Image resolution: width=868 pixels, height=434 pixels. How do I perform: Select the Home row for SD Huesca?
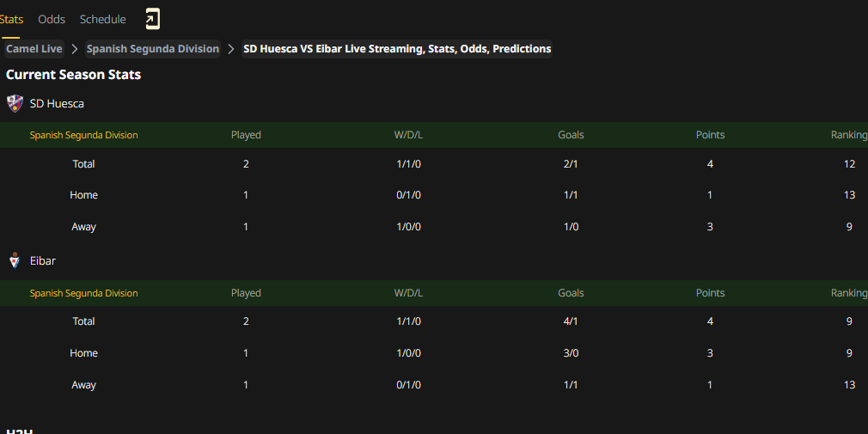434,195
